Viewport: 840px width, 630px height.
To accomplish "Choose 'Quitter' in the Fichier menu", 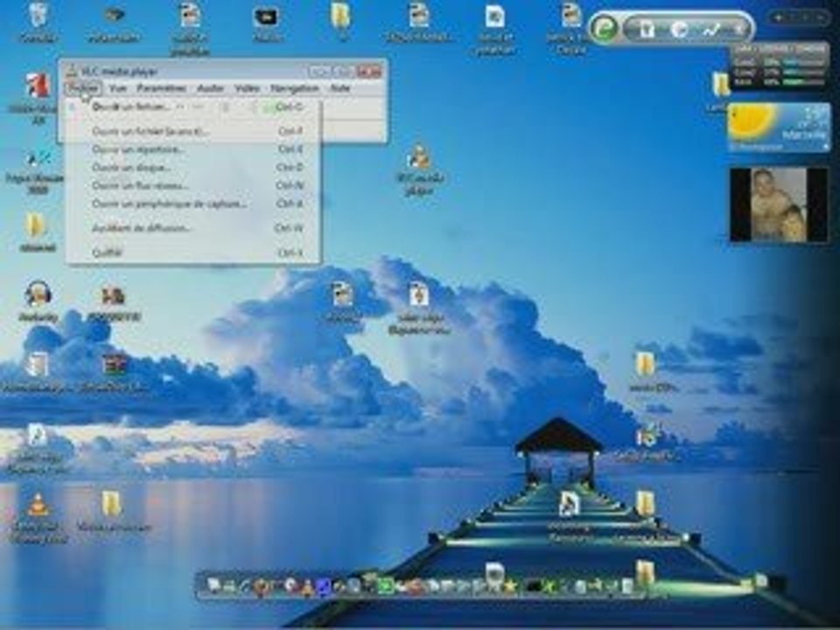I will [x=192, y=252].
